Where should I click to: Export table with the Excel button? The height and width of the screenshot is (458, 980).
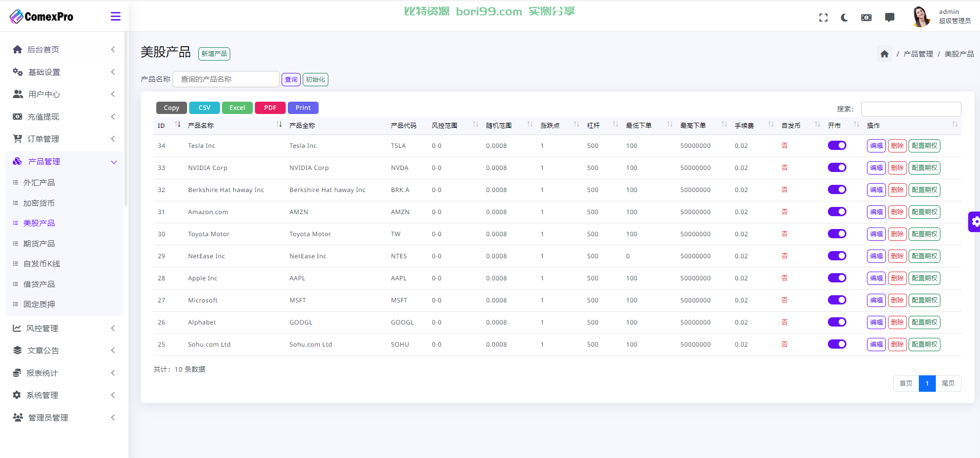[x=237, y=108]
